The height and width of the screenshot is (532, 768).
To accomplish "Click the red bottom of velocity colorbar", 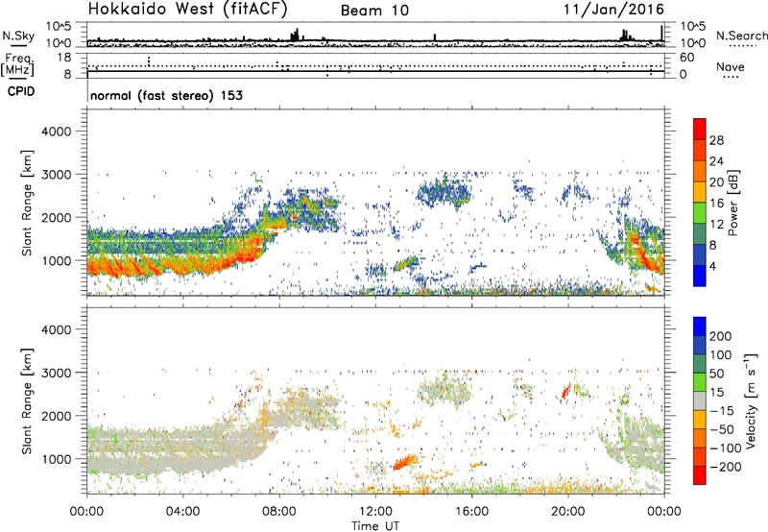I will 700,475.
